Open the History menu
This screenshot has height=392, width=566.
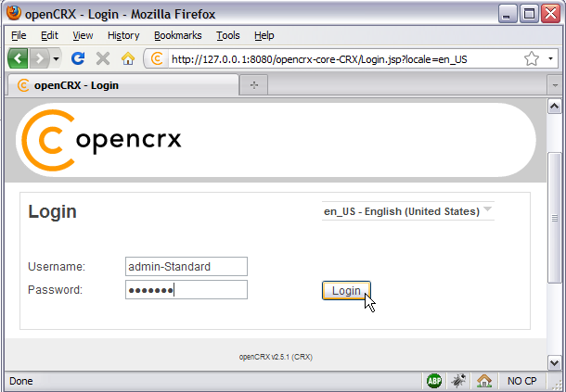coord(123,35)
